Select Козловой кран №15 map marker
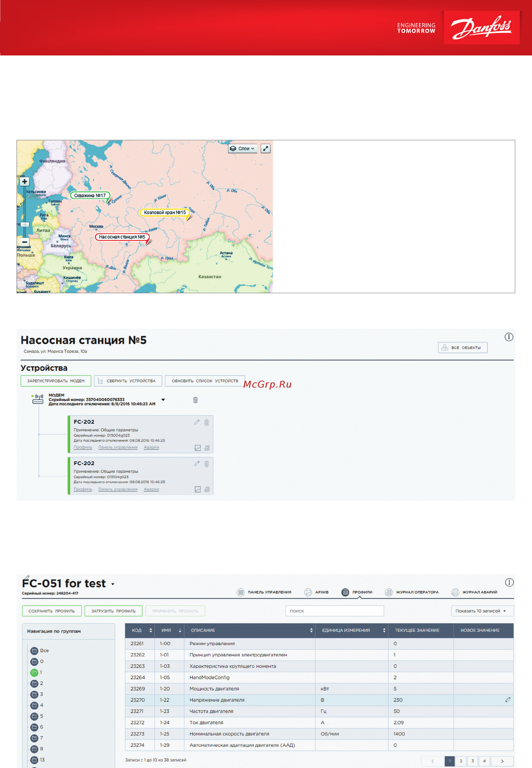 tap(165, 212)
